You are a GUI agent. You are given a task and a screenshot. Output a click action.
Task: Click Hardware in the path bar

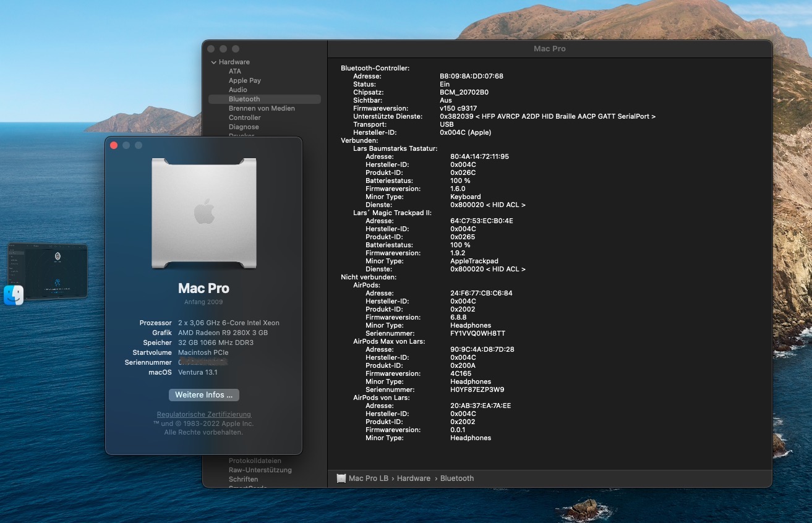click(x=414, y=478)
